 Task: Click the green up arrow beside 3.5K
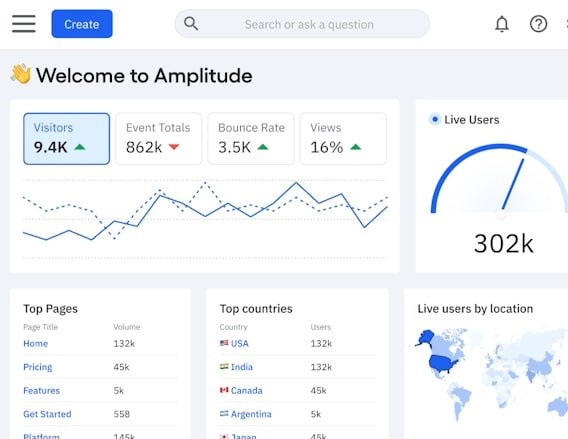[x=263, y=147]
